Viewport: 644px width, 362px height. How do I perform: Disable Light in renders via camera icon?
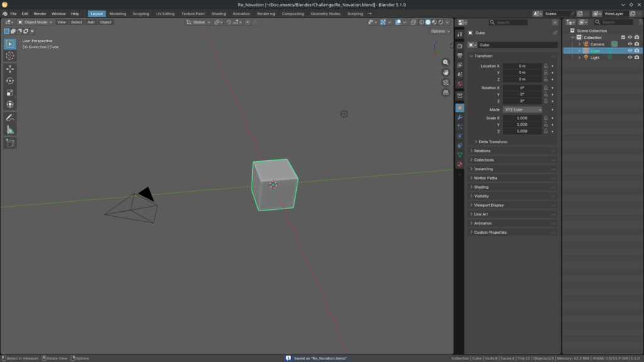[x=637, y=57]
